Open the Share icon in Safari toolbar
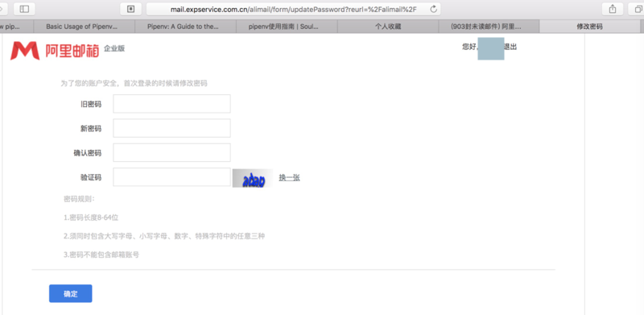The image size is (644, 315). (x=613, y=9)
